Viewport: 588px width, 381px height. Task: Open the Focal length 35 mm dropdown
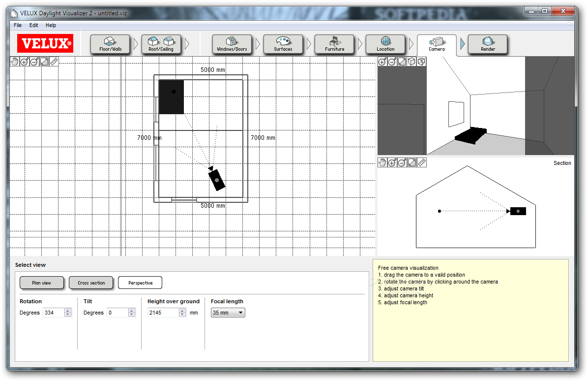tap(228, 313)
